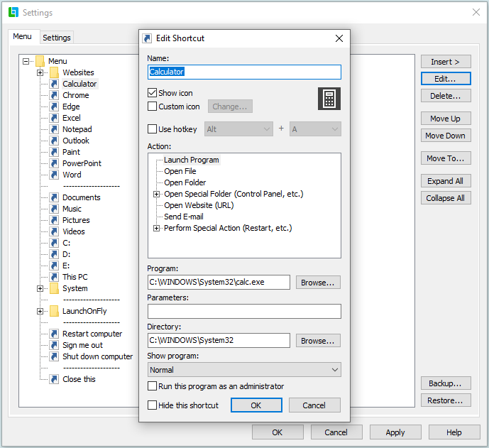This screenshot has width=489, height=448.
Task: Expand the Perform Special Action node
Action: pos(157,229)
